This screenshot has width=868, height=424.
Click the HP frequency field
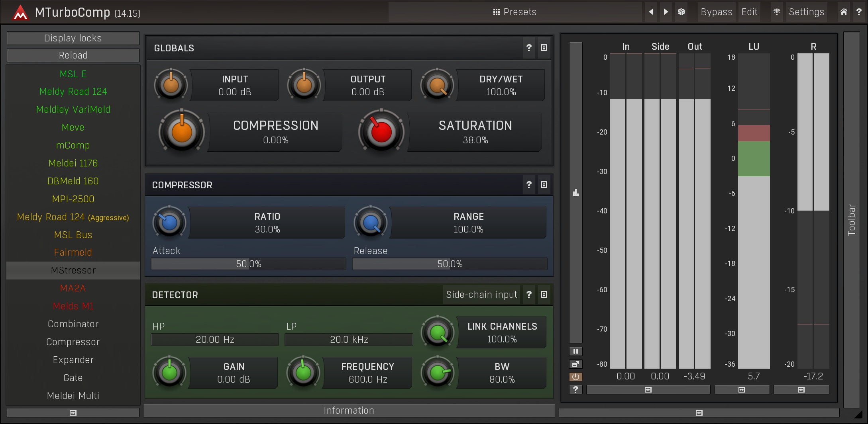coord(215,340)
